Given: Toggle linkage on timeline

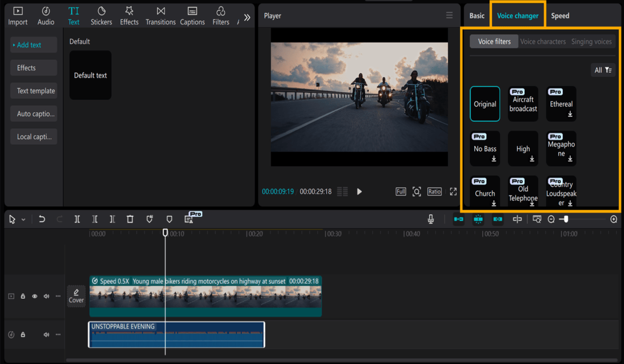Looking at the screenshot, I should (x=498, y=219).
